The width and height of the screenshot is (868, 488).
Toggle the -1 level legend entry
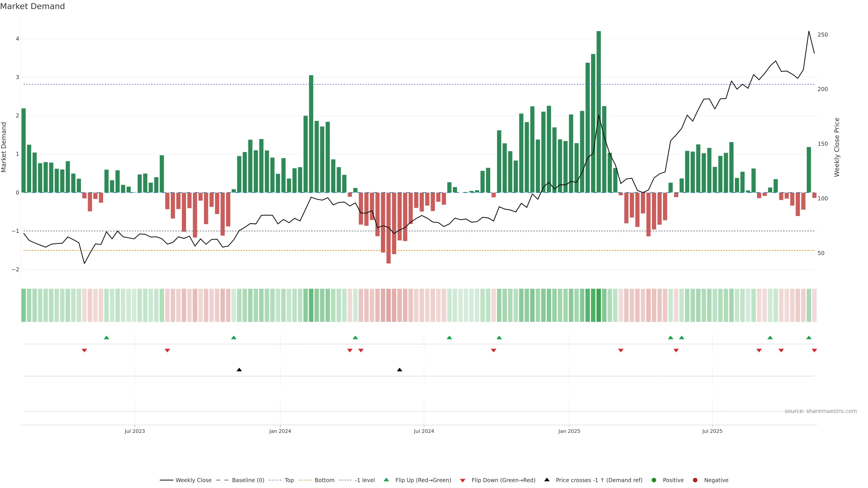[x=365, y=480]
